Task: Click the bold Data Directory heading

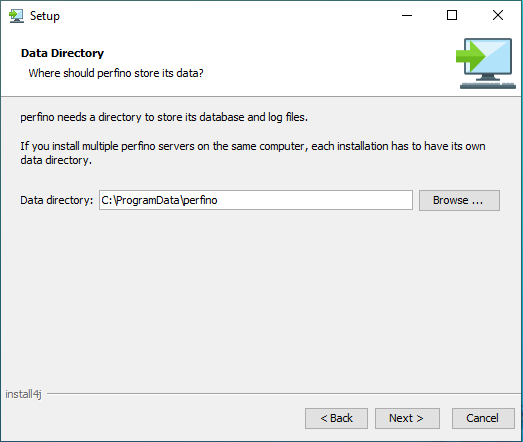Action: click(x=62, y=53)
